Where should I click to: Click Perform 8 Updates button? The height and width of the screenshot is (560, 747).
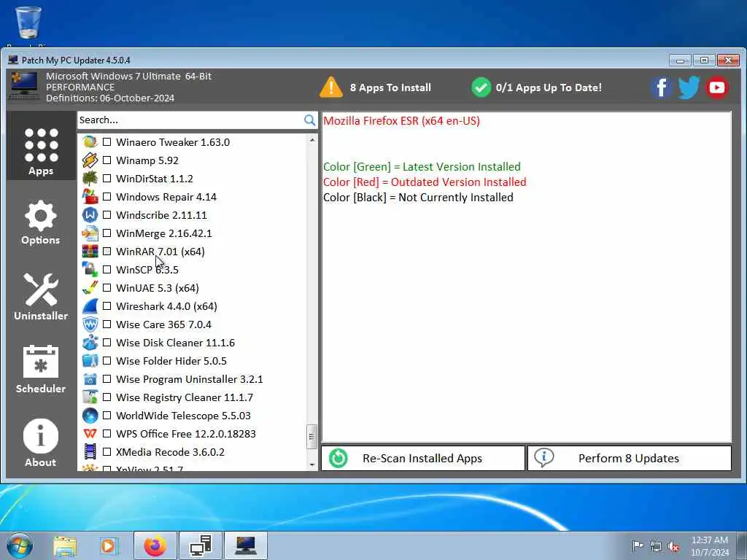630,458
